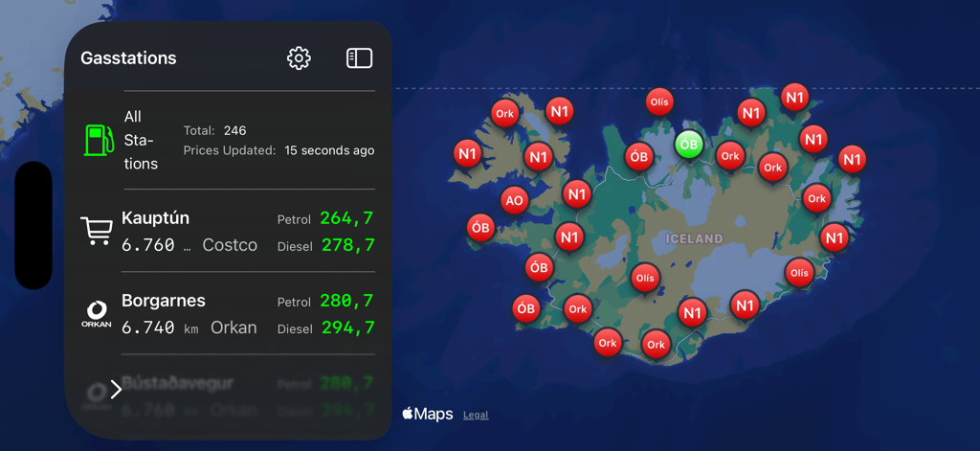Viewport: 980px width, 451px height.
Task: Click the Borgarnes petrol price 280,7
Action: coord(346,301)
